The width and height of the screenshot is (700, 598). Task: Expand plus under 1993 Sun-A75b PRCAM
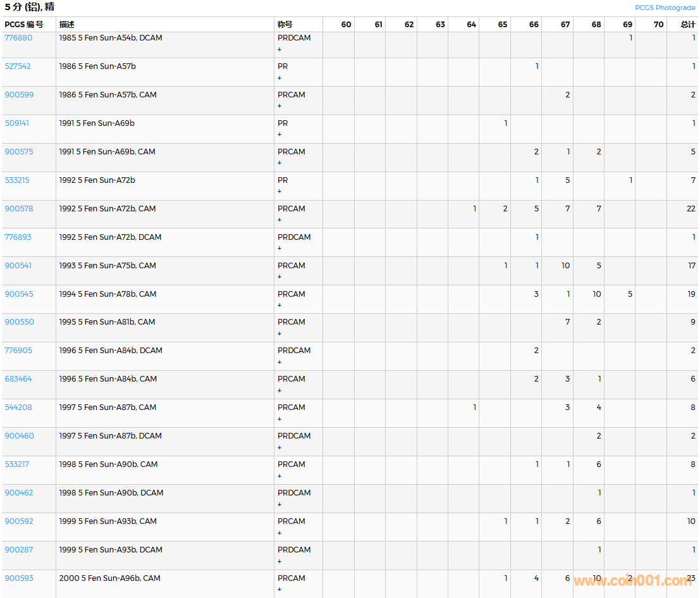coord(279,277)
